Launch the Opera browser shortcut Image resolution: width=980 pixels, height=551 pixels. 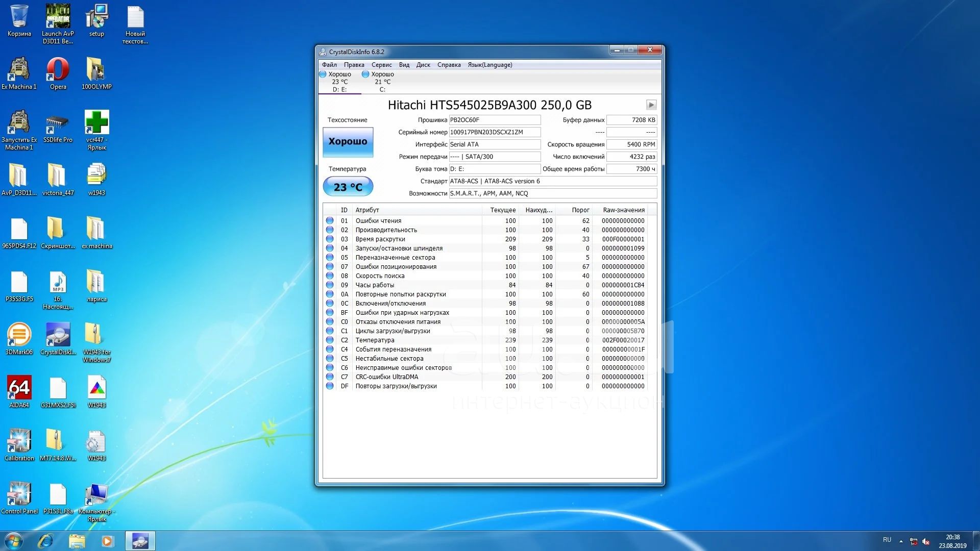(x=58, y=73)
